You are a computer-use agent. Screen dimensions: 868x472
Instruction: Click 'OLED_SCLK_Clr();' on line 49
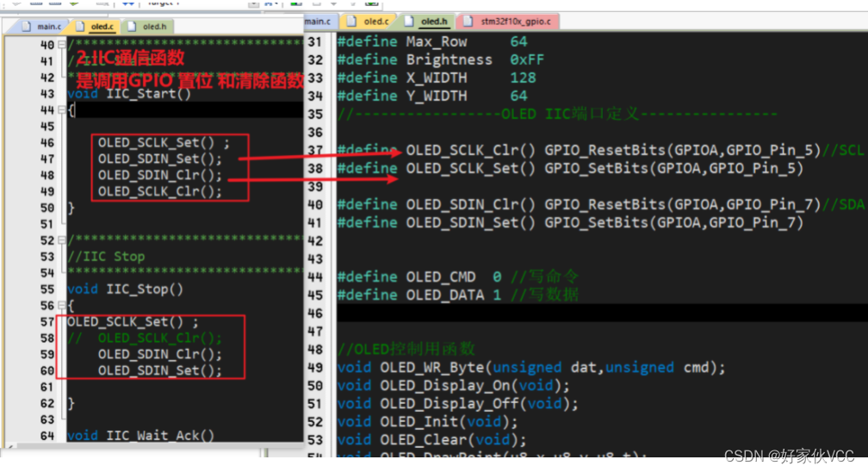[159, 192]
